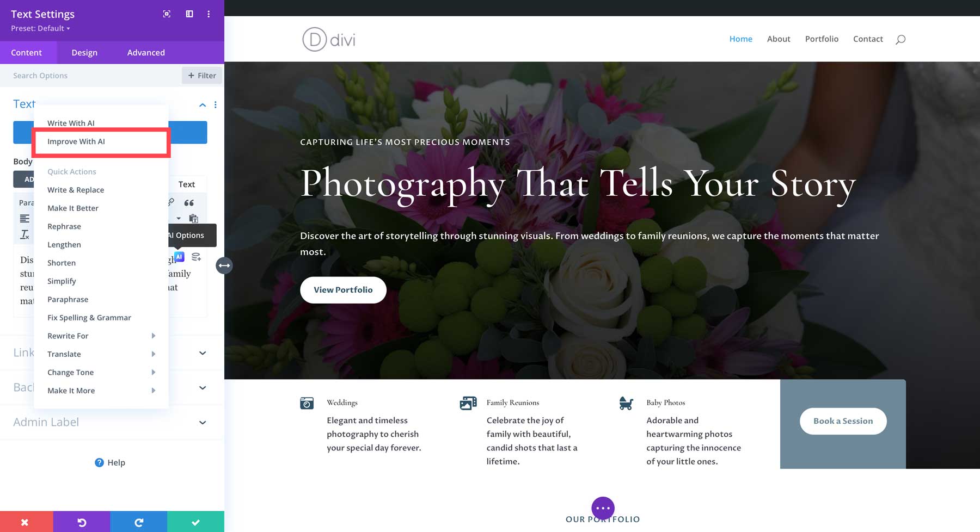Click the Book a Session button
The image size is (980, 532).
(x=842, y=420)
